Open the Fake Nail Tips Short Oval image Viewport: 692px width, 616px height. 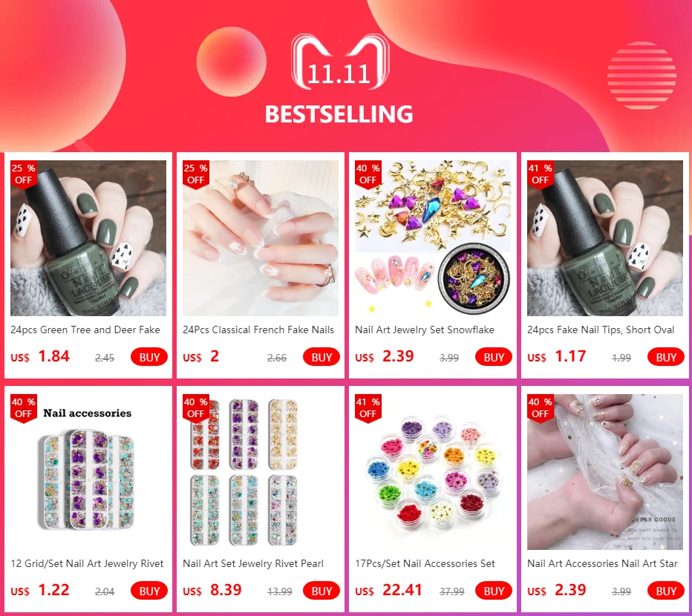click(x=604, y=237)
